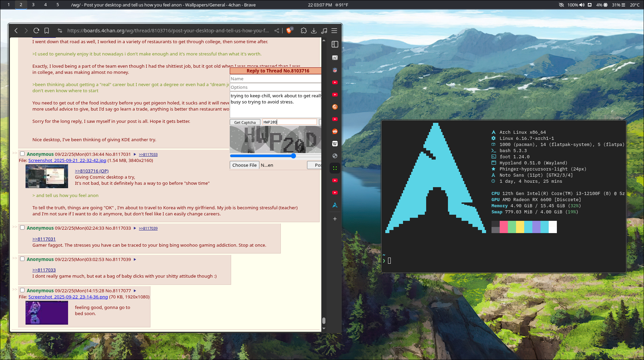
Task: Open the >>8103716 (OP) quote link
Action: click(x=92, y=171)
